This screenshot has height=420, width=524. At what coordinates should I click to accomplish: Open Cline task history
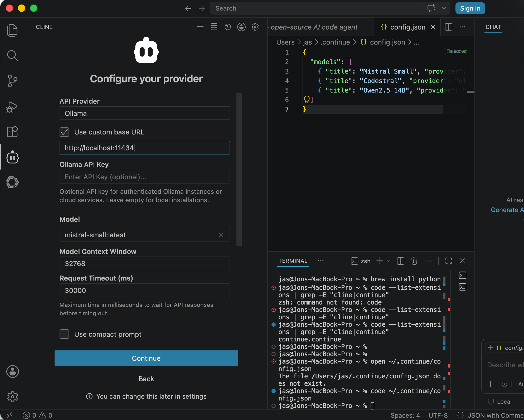coord(228,27)
